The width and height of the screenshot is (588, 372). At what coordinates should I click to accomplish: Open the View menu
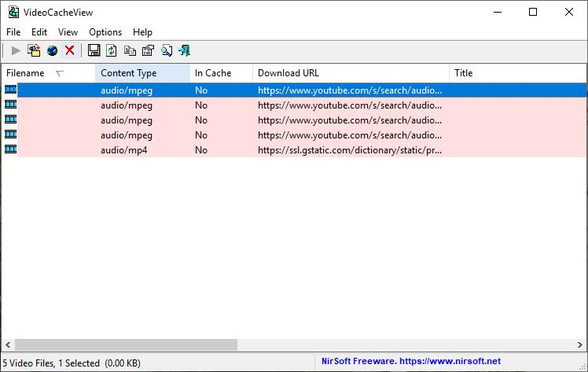point(68,32)
